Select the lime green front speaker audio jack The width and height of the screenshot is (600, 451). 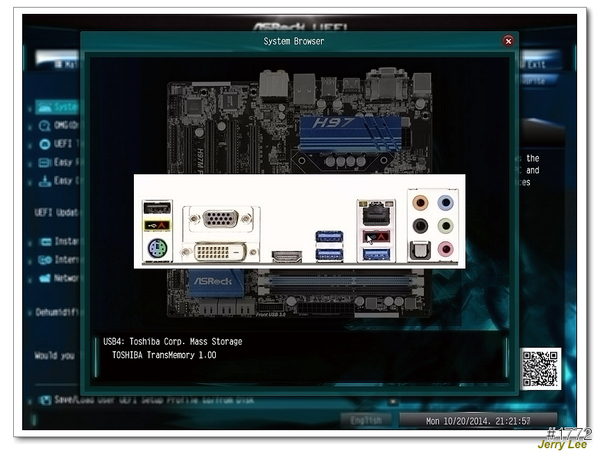pos(445,225)
